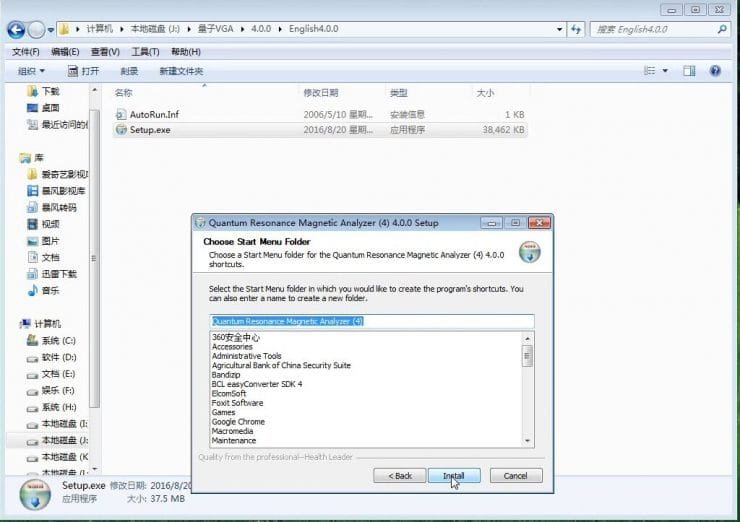Select Agricultural Bank of China Security Suite
The image size is (740, 522).
pos(281,365)
